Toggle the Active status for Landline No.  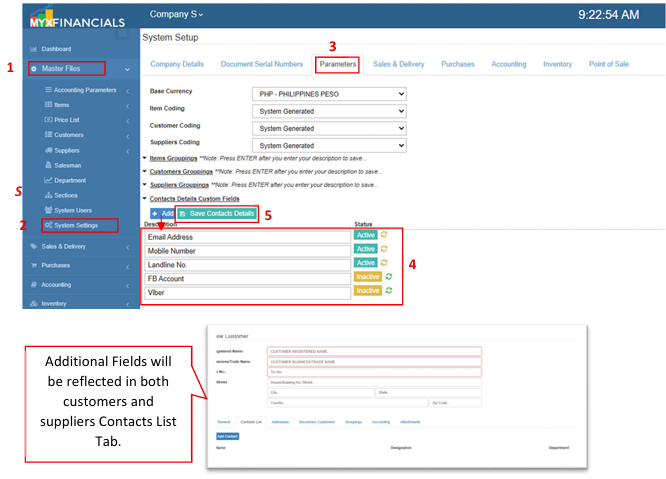pos(365,263)
